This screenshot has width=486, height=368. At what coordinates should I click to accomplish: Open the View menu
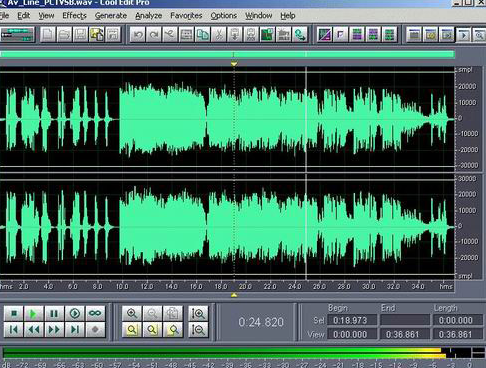pos(46,16)
